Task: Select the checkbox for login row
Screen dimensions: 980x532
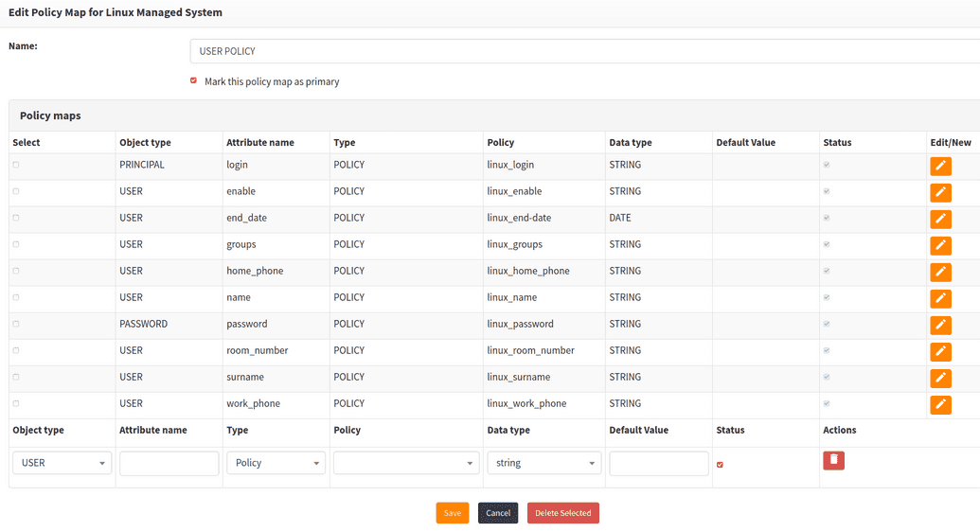Action: click(x=16, y=165)
